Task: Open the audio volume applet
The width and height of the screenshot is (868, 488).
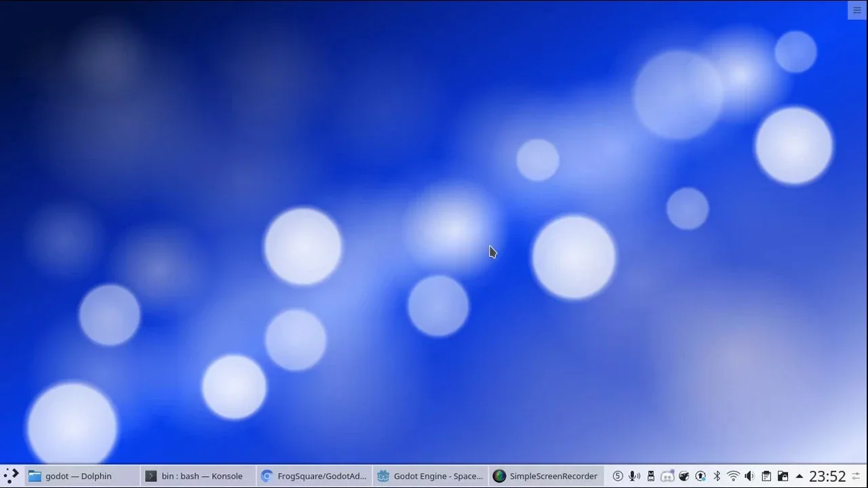Action: (x=749, y=476)
